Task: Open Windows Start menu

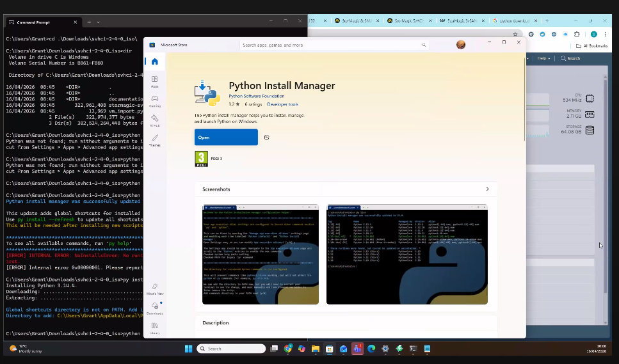Action: tap(188, 349)
